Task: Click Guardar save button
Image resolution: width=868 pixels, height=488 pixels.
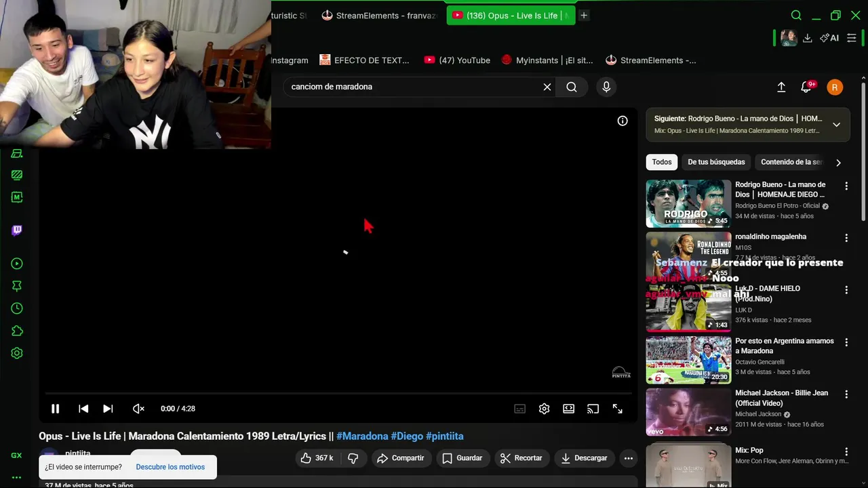Action: click(462, 458)
